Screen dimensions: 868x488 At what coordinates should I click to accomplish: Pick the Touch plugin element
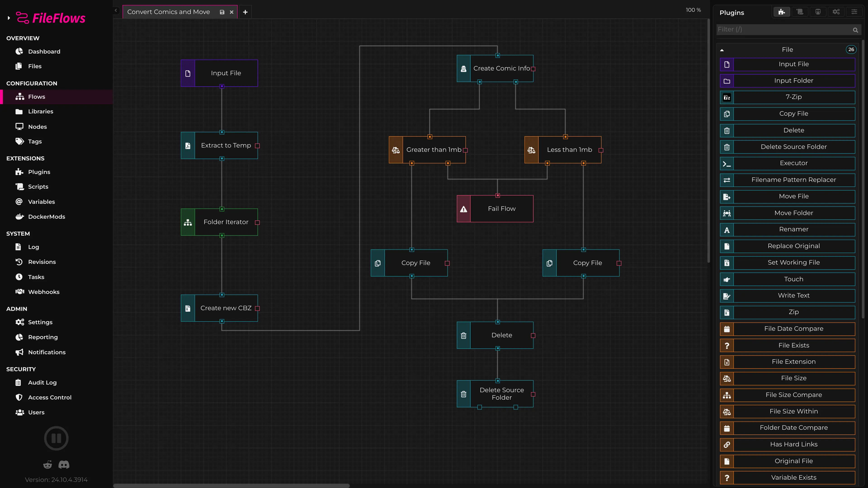pyautogui.click(x=788, y=279)
